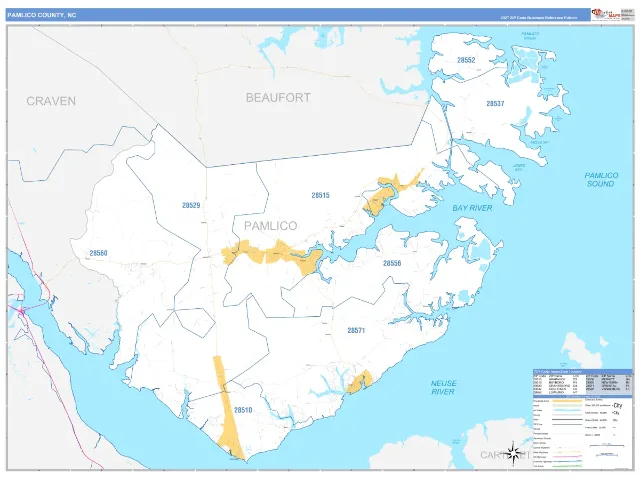
Task: Click the ZIP code label 28510
Action: pos(243,410)
